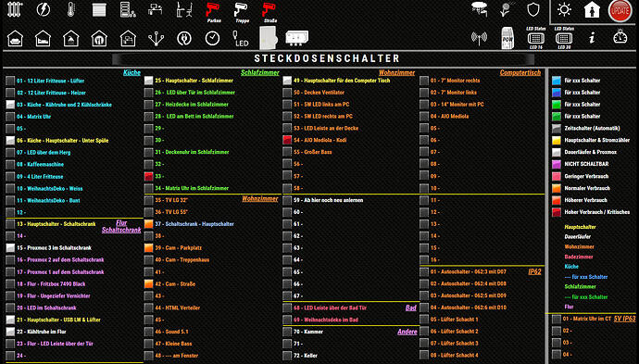Viewport: 639px width, 364px height.
Task: Toggle switch 54 - AIO Mediola - Kodi
Action: [x=287, y=140]
